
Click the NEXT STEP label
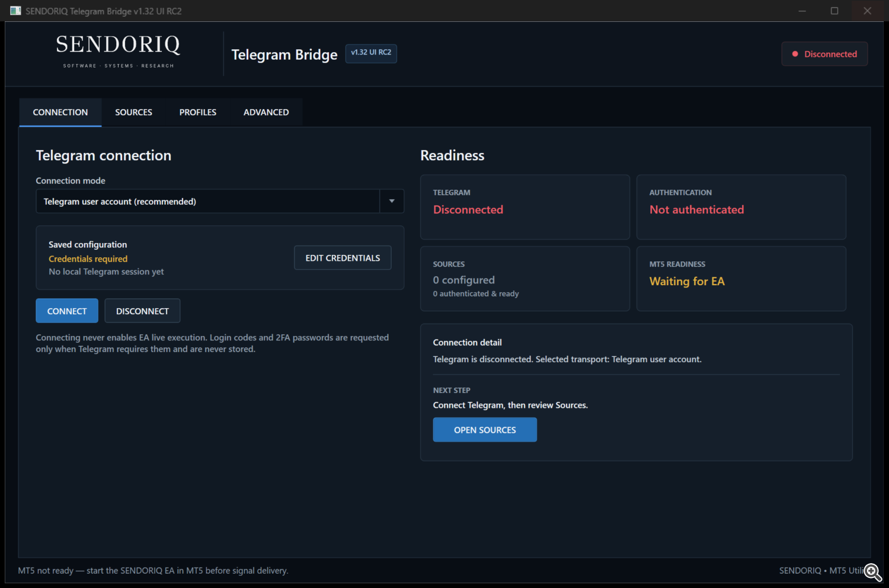click(452, 390)
